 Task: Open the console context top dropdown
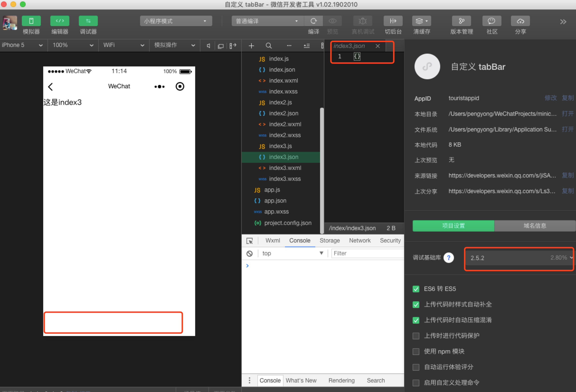click(x=293, y=253)
